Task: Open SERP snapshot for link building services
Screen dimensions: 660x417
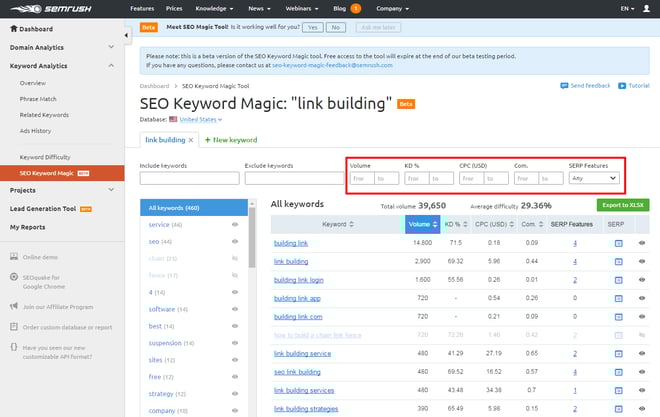Action: click(x=618, y=390)
